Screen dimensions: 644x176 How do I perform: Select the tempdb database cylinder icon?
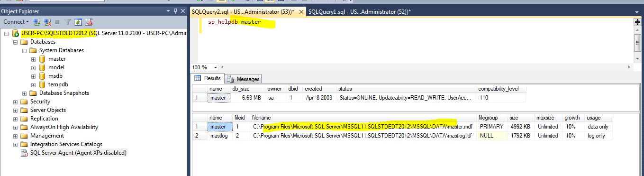pos(42,84)
